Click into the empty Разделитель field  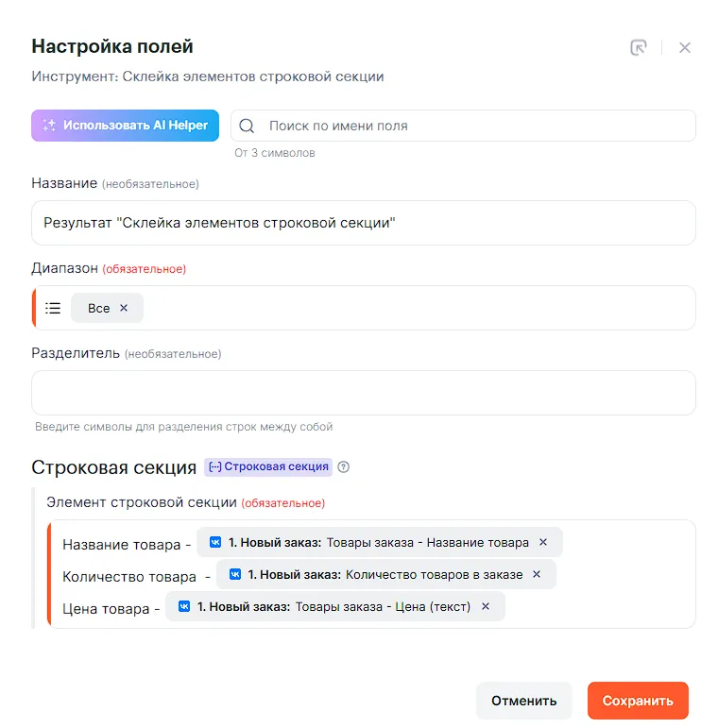pyautogui.click(x=364, y=393)
